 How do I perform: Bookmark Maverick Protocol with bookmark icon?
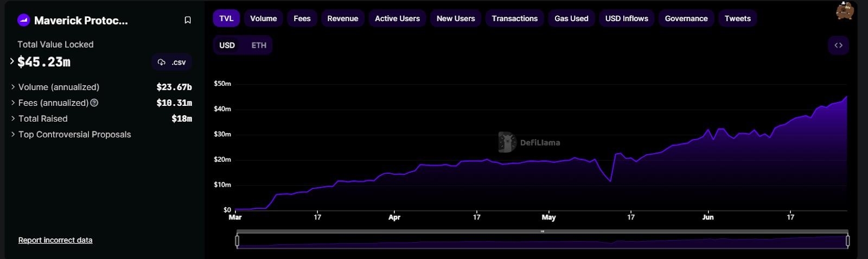coord(188,20)
